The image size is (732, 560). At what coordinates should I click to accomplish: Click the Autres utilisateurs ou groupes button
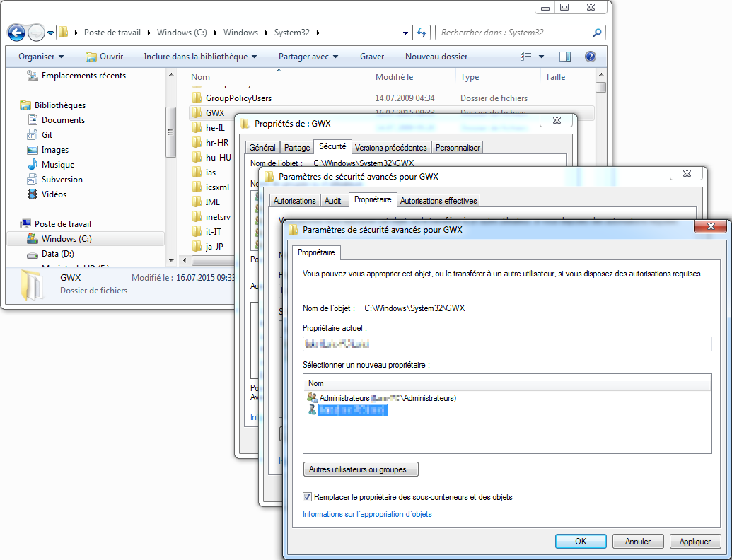point(361,469)
